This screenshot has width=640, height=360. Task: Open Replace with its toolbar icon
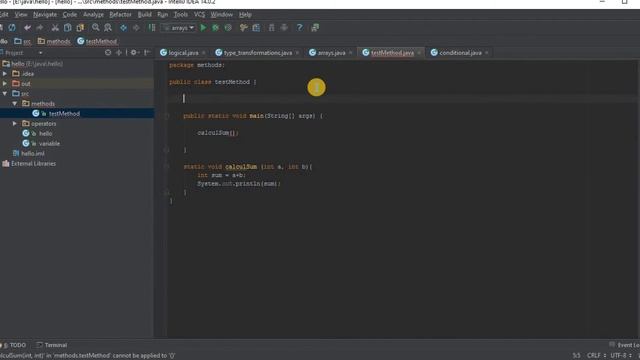(108, 28)
